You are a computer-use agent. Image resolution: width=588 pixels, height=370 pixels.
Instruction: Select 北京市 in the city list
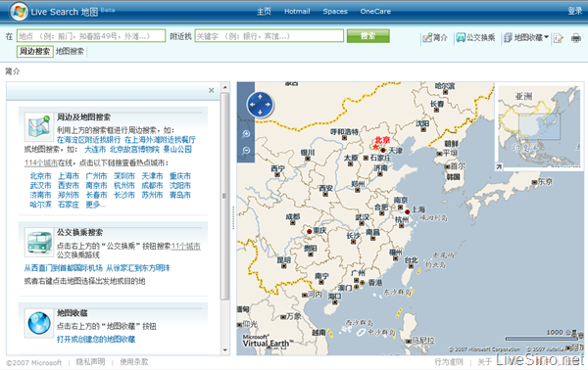pyautogui.click(x=40, y=175)
